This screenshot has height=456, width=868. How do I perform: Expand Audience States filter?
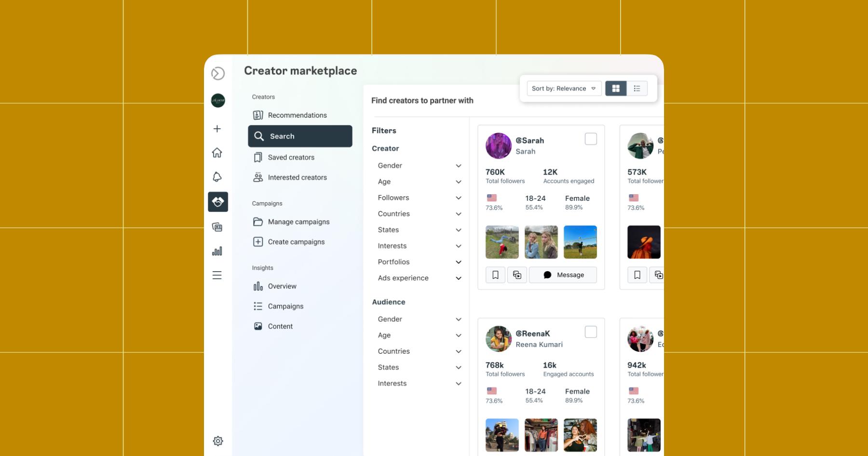pyautogui.click(x=420, y=367)
